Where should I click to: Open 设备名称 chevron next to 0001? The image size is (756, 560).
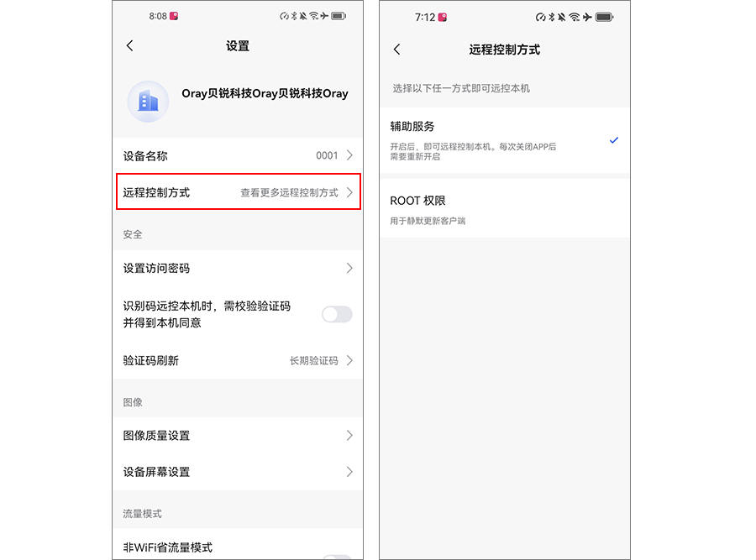pyautogui.click(x=349, y=155)
